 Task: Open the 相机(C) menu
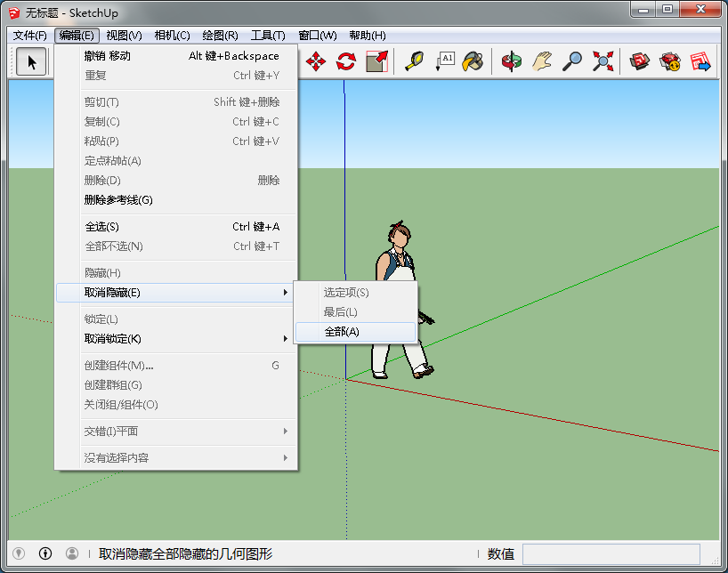(172, 36)
